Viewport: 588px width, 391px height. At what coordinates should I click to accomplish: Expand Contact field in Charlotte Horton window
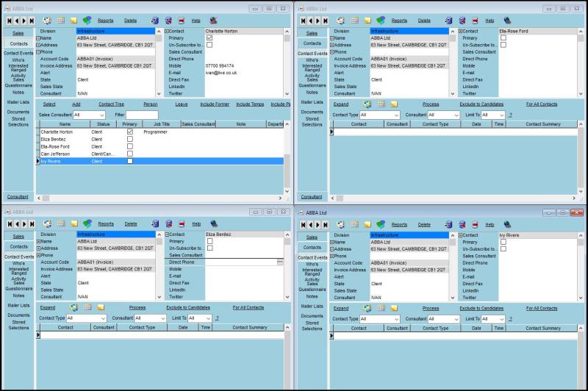pos(167,31)
